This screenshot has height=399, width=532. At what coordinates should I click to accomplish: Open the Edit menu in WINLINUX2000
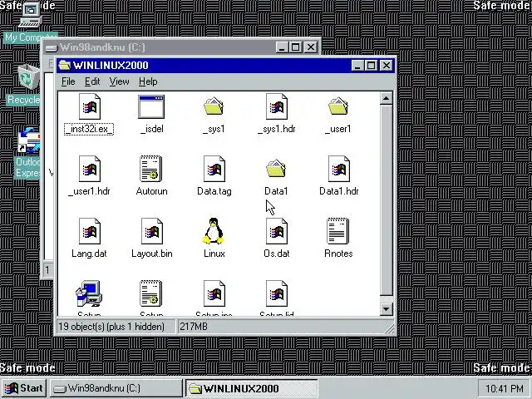click(92, 81)
